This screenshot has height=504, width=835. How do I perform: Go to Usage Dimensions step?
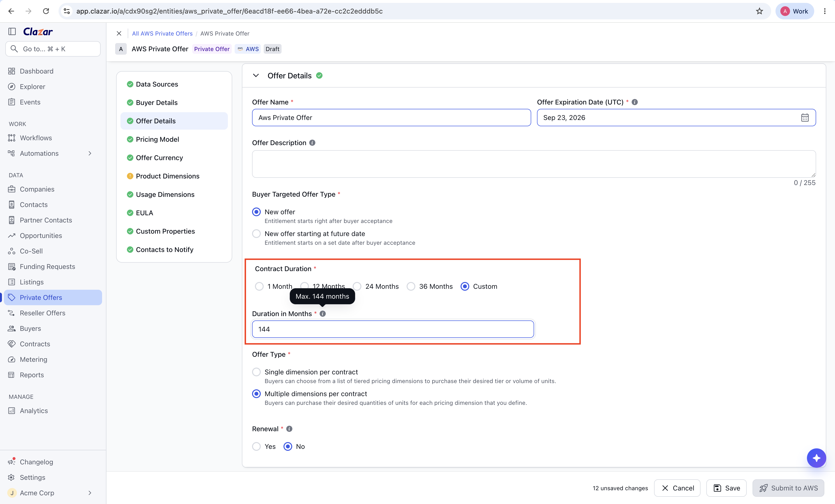tap(174, 194)
